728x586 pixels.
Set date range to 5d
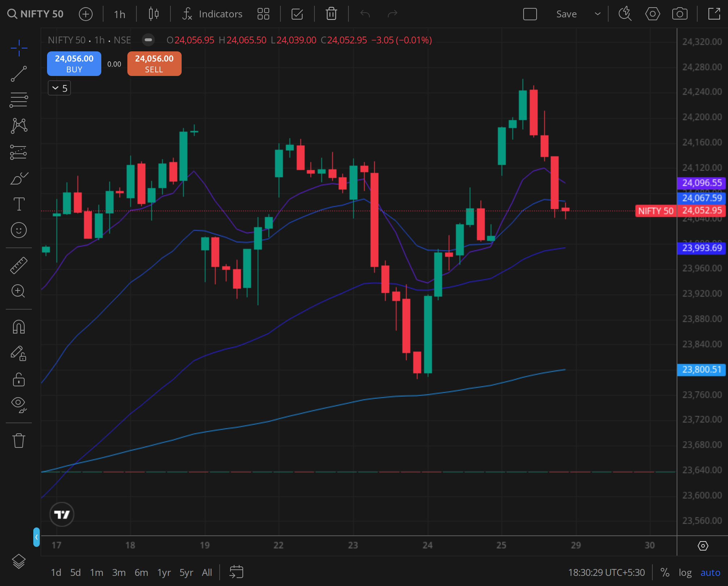click(75, 572)
